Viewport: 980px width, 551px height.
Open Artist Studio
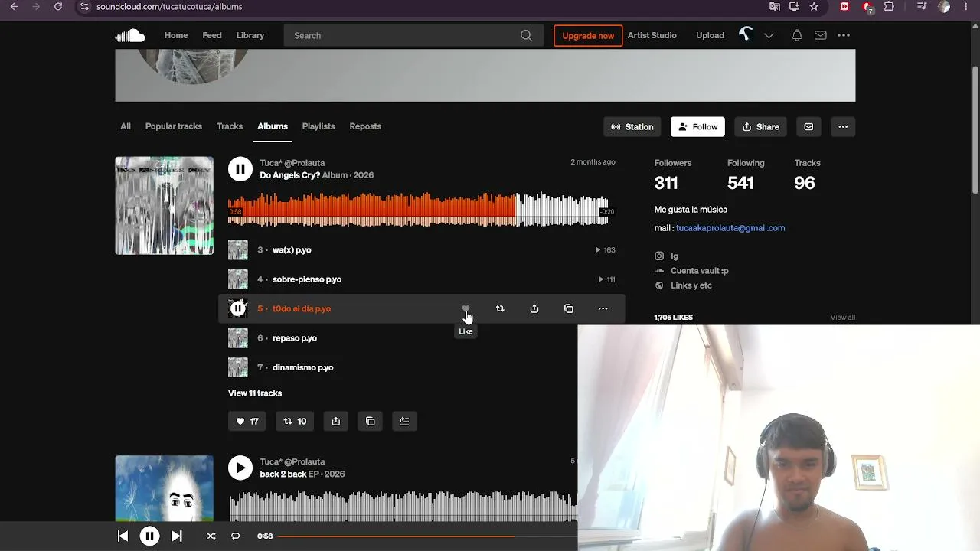[652, 35]
